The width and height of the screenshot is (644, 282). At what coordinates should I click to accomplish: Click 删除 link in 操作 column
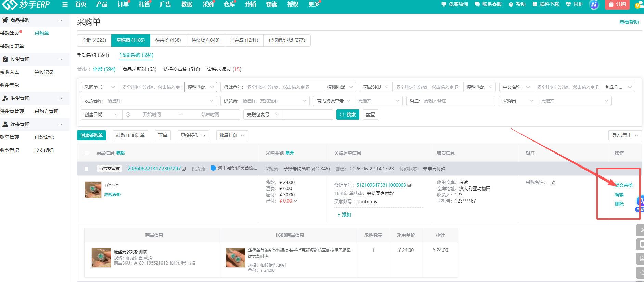tap(619, 204)
